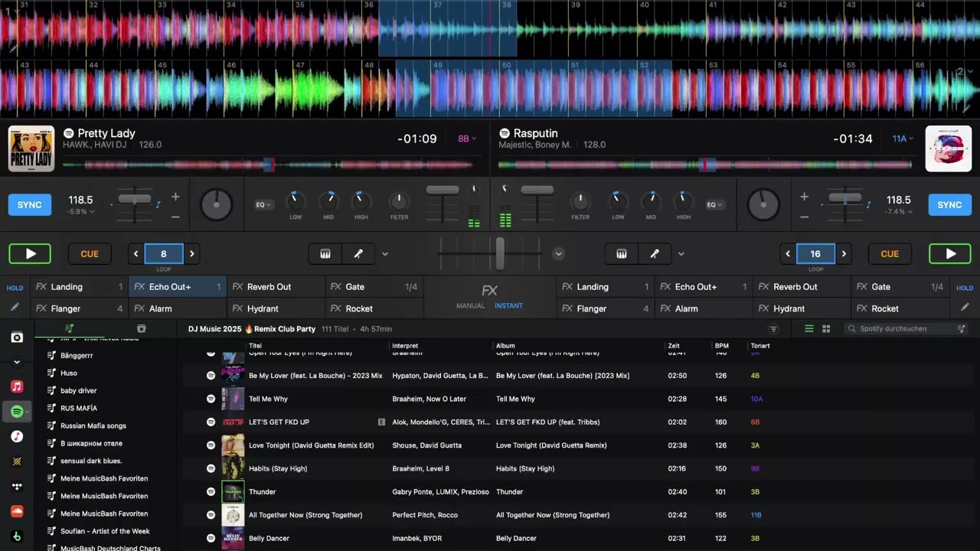
Task: Toggle SYNC on the right deck
Action: 949,205
